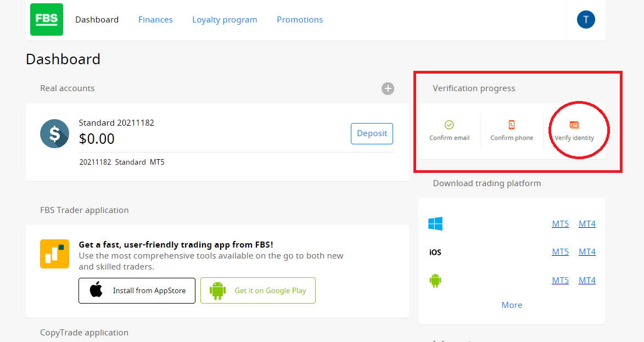644x342 pixels.
Task: Open the user profile avatar
Action: 586,20
